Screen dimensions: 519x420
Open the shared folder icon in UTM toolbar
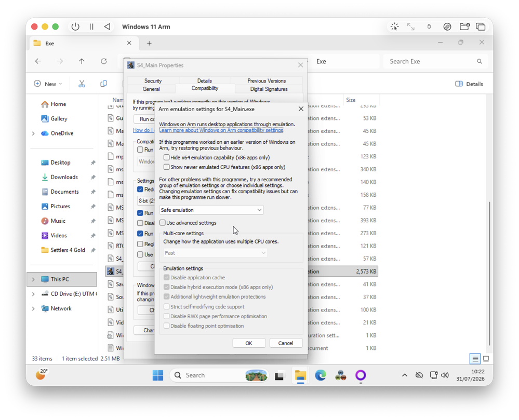coord(465,27)
